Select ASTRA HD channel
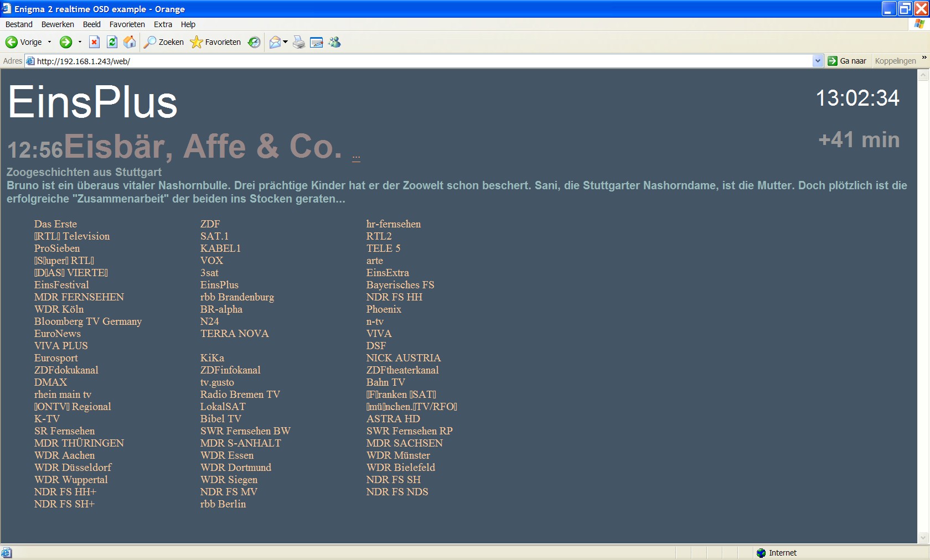Screen dimensions: 930x560 click(x=394, y=419)
